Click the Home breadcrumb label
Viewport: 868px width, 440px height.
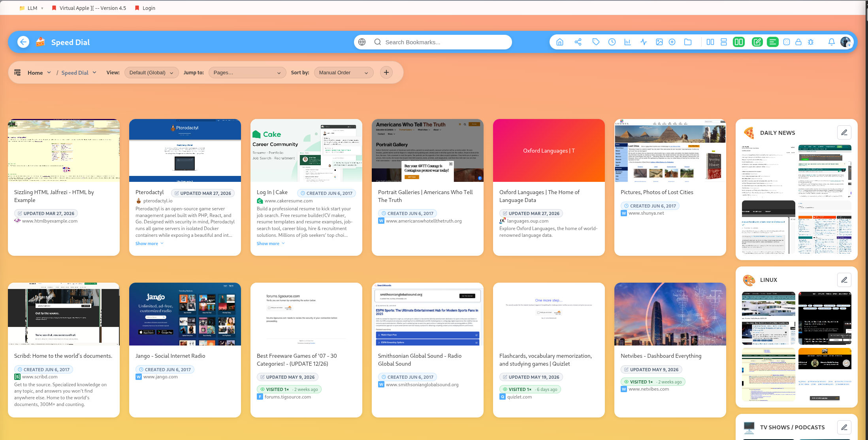[35, 73]
